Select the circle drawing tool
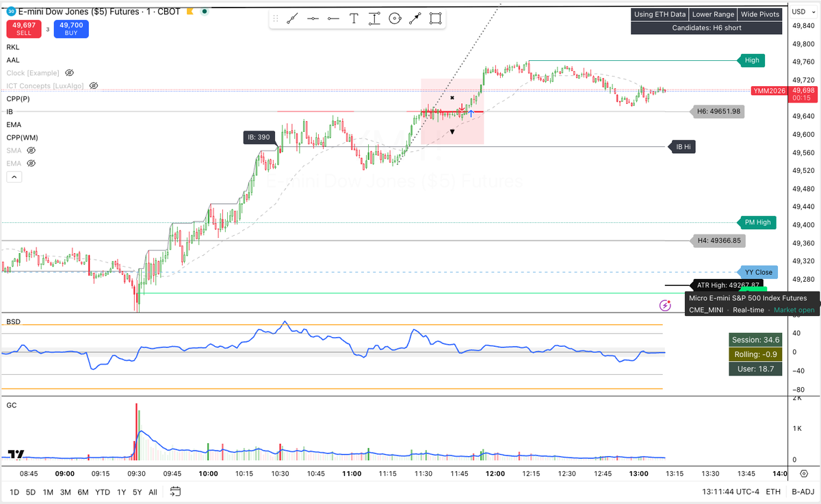 point(395,19)
